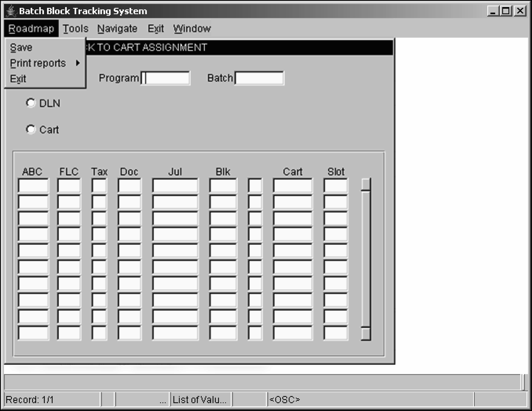The width and height of the screenshot is (532, 411).
Task: Click into the Batch input field
Action: [259, 78]
